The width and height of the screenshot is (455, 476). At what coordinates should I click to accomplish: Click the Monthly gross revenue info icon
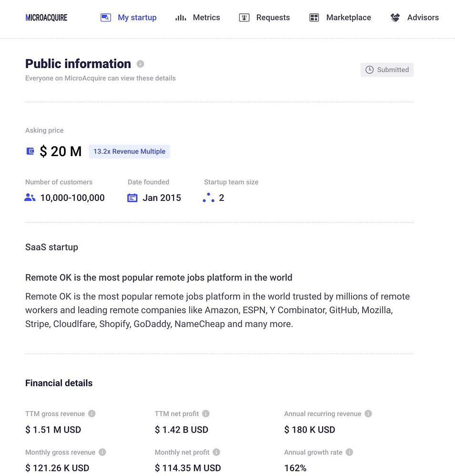tap(102, 452)
